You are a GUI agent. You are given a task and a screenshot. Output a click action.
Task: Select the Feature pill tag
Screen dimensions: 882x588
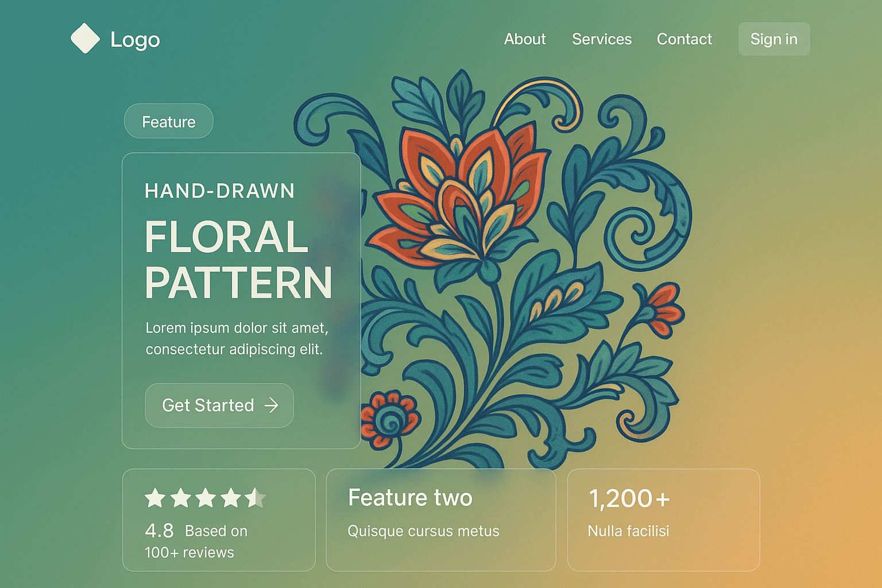click(x=169, y=121)
